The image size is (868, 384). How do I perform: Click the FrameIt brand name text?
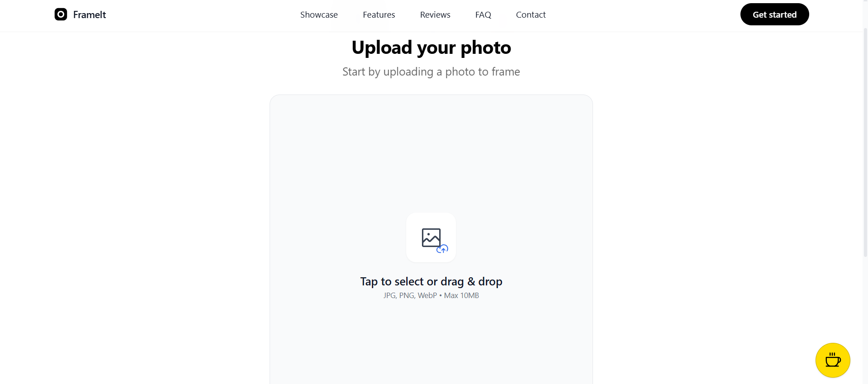pyautogui.click(x=90, y=15)
